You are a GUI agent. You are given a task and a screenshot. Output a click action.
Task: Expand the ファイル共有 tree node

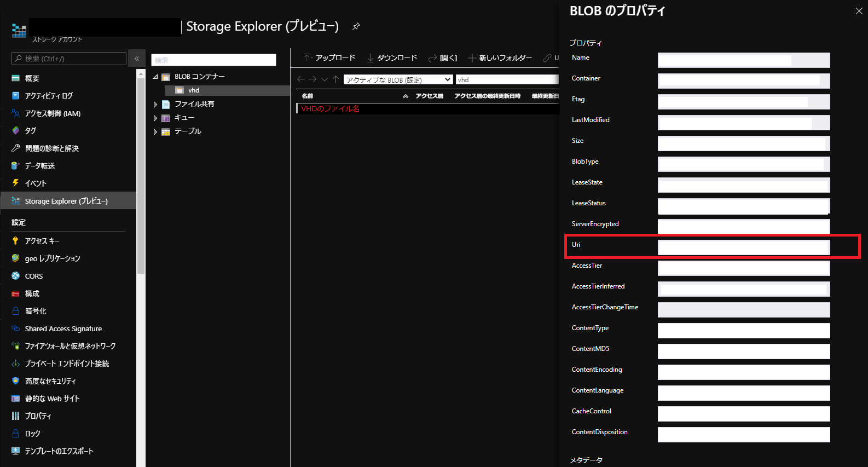click(155, 104)
